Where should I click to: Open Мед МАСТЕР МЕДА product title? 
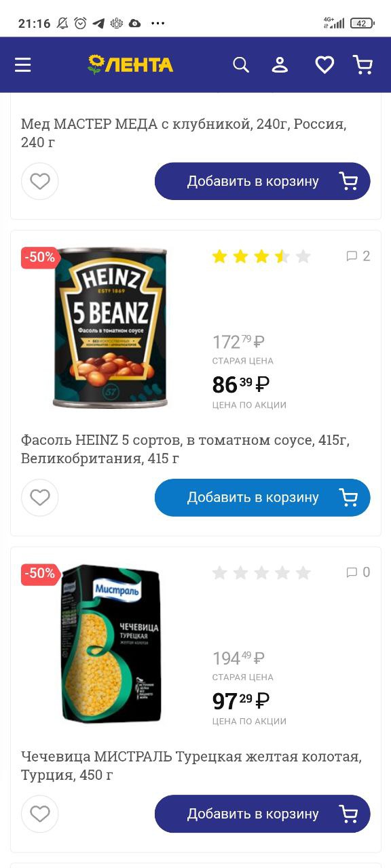pyautogui.click(x=184, y=134)
